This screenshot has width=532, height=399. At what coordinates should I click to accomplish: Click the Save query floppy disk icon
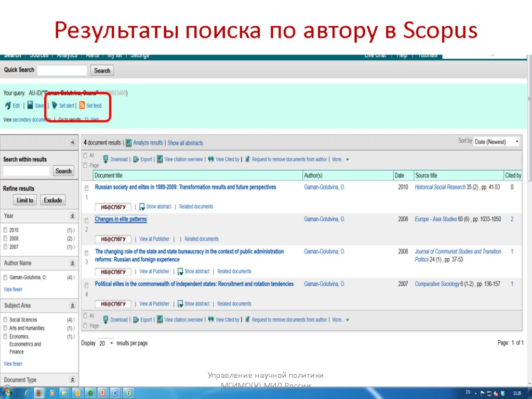(x=30, y=105)
